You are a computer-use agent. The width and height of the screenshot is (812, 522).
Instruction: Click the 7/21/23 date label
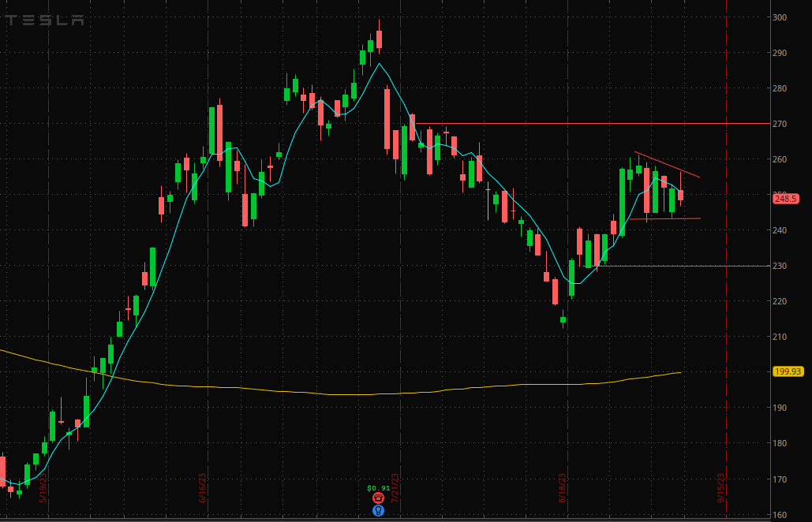click(x=395, y=487)
